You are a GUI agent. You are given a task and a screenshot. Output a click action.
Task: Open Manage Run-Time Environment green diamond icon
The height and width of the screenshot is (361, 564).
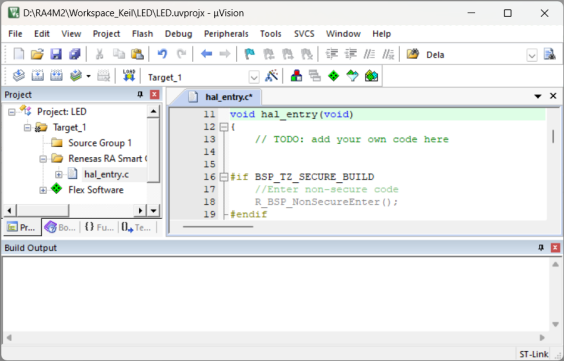click(x=334, y=76)
